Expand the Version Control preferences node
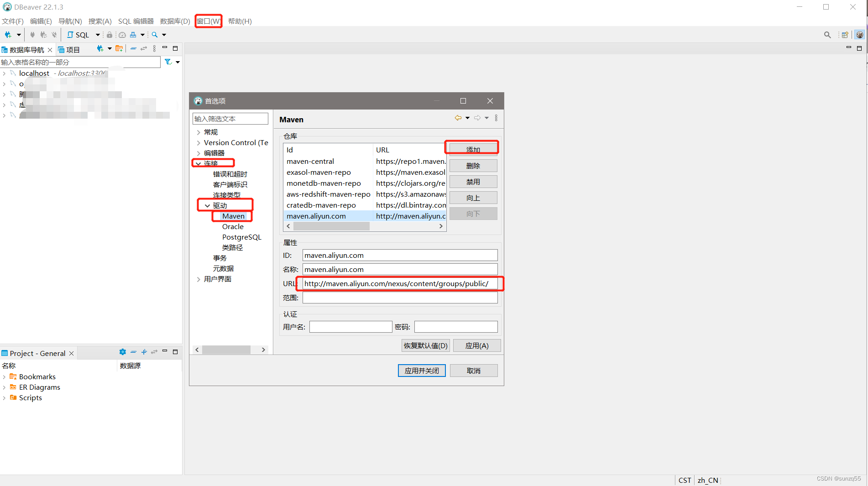Viewport: 868px width, 486px height. (x=198, y=143)
